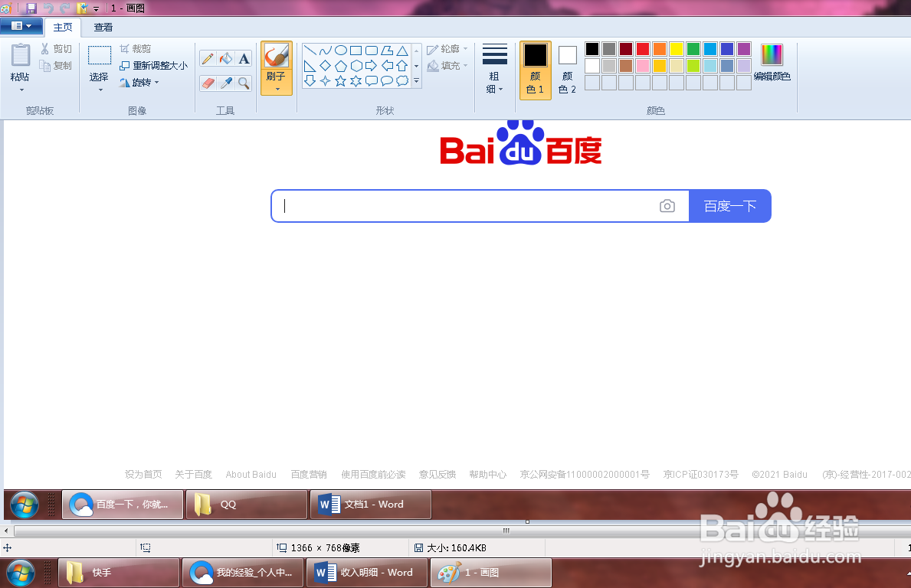Click the Brushes (刷子) tool icon
This screenshot has width=911, height=588.
276,57
